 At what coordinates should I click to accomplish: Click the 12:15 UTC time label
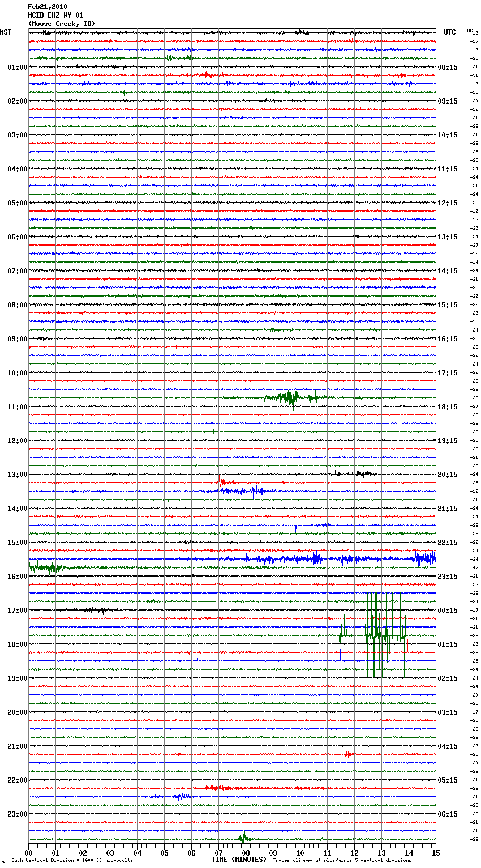coord(448,203)
